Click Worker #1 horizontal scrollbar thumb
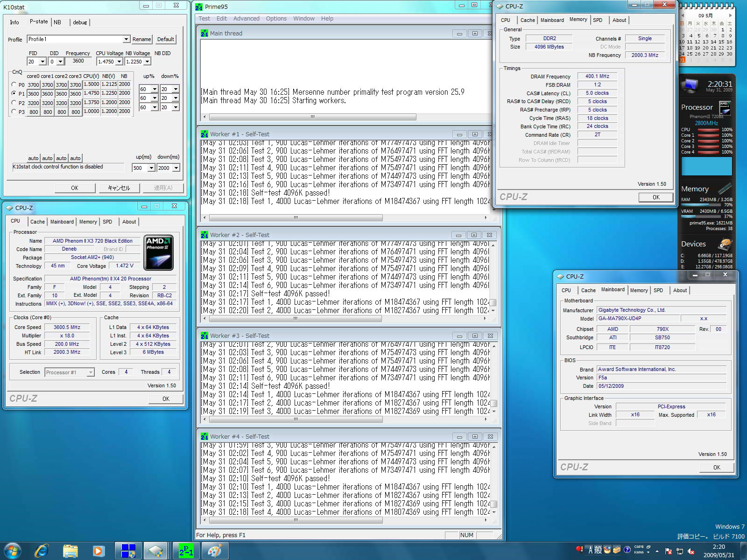The width and height of the screenshot is (747, 560). coord(296,218)
